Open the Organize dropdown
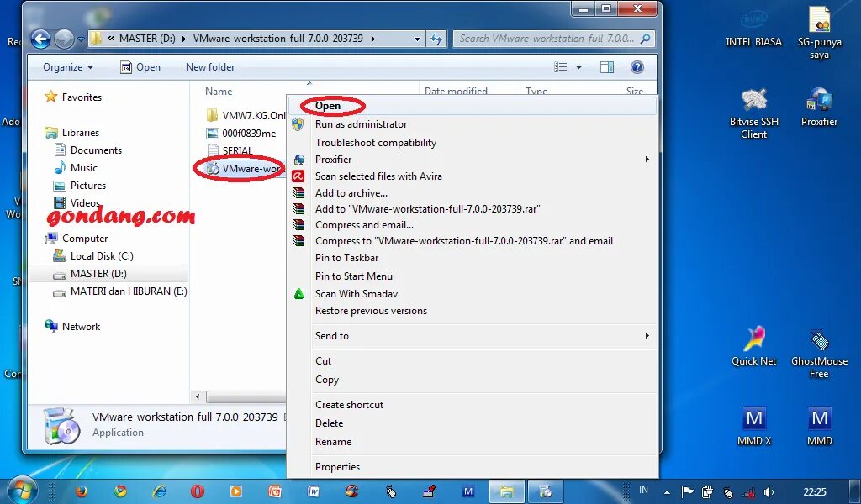The height and width of the screenshot is (504, 861). tap(67, 67)
